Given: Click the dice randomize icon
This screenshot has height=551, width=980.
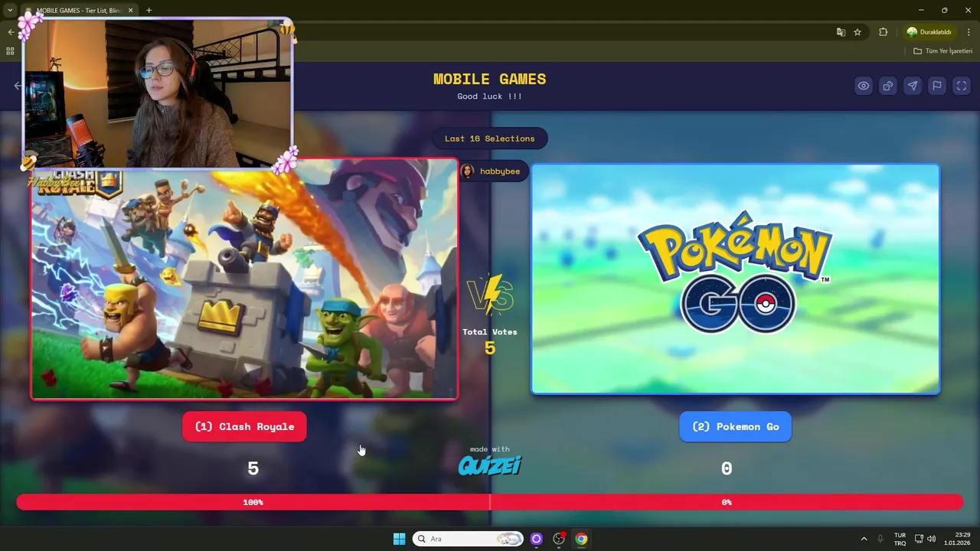Looking at the screenshot, I should point(887,86).
